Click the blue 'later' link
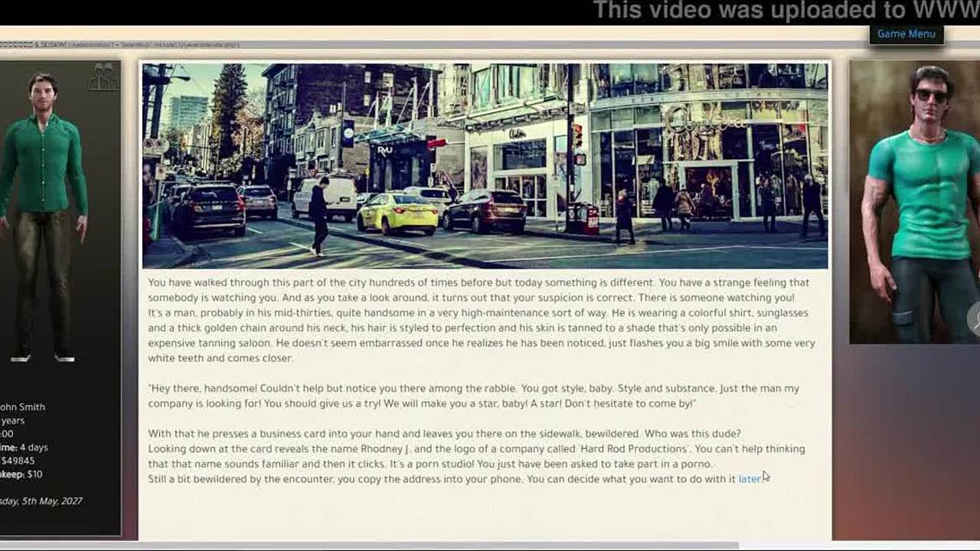The width and height of the screenshot is (980, 551). (749, 479)
